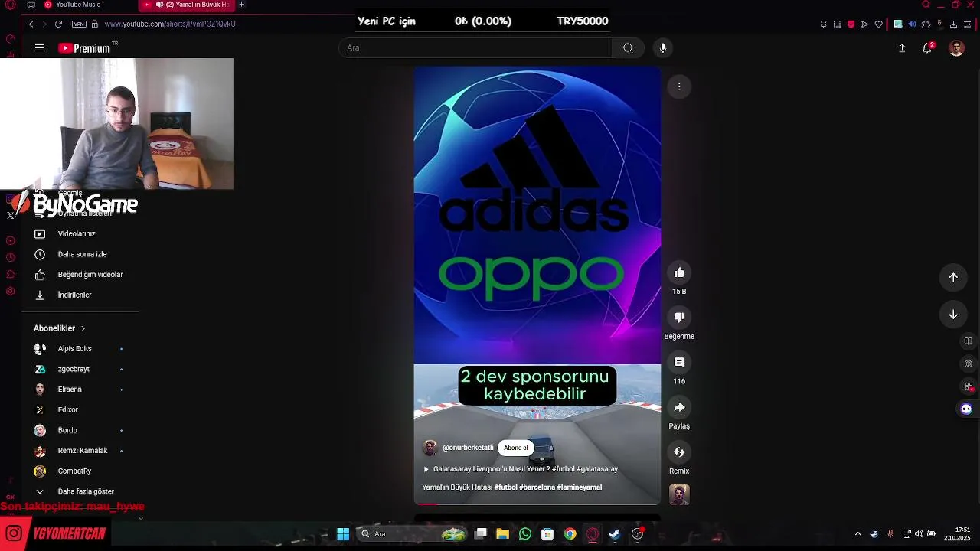Open YouTube notifications bell

tap(927, 47)
